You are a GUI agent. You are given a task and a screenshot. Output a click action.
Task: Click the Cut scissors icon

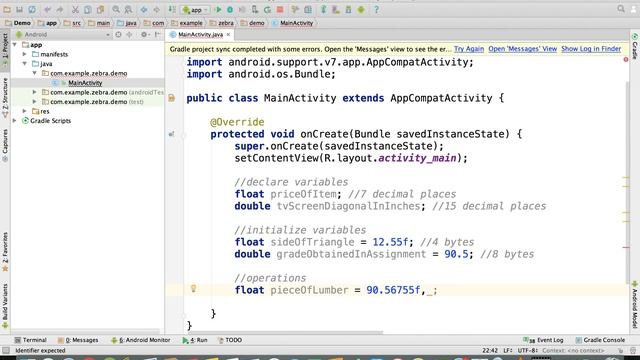[76, 9]
